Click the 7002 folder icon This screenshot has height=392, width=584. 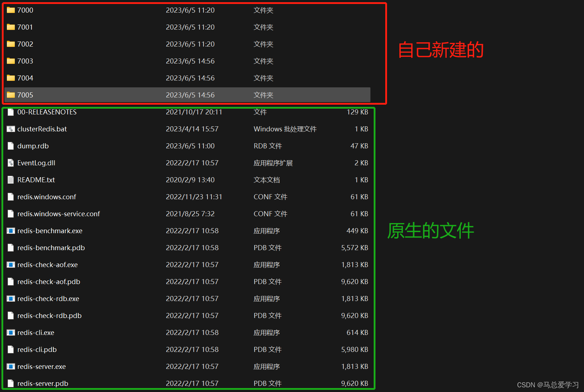(11, 44)
